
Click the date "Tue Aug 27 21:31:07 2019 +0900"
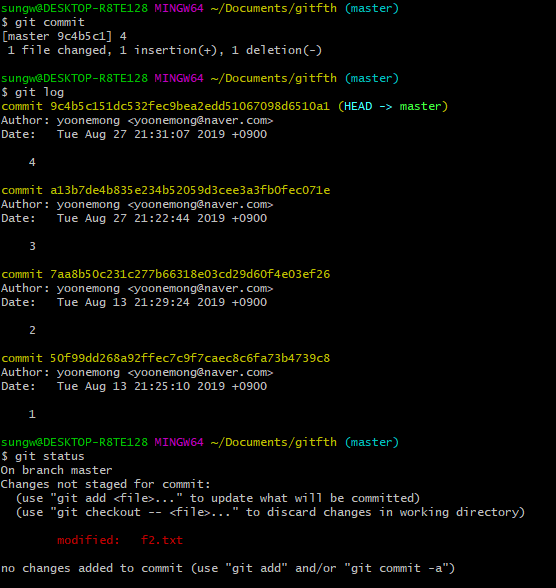[x=162, y=134]
